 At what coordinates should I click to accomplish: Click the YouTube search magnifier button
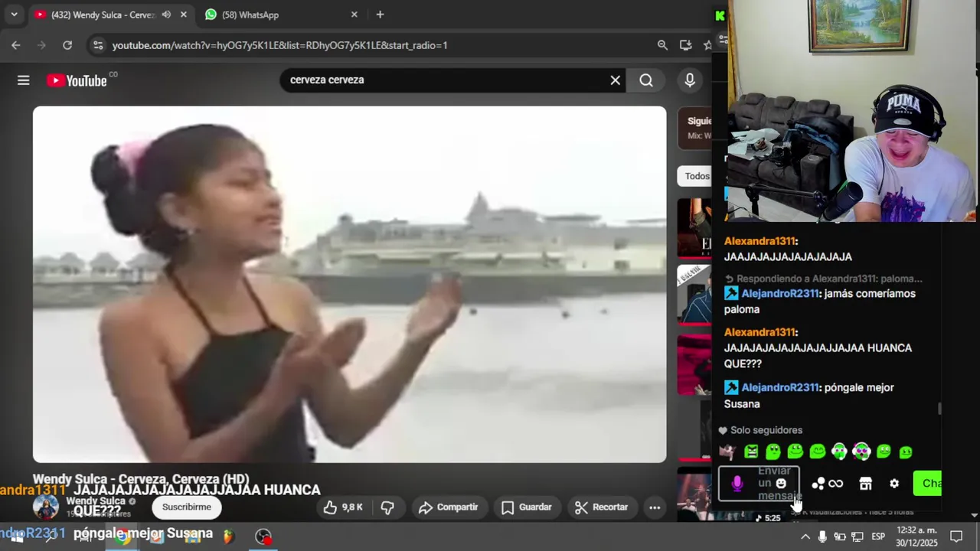click(646, 80)
